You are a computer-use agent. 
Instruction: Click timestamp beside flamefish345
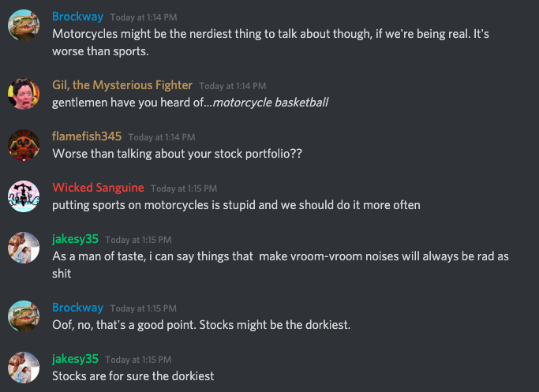tap(162, 137)
